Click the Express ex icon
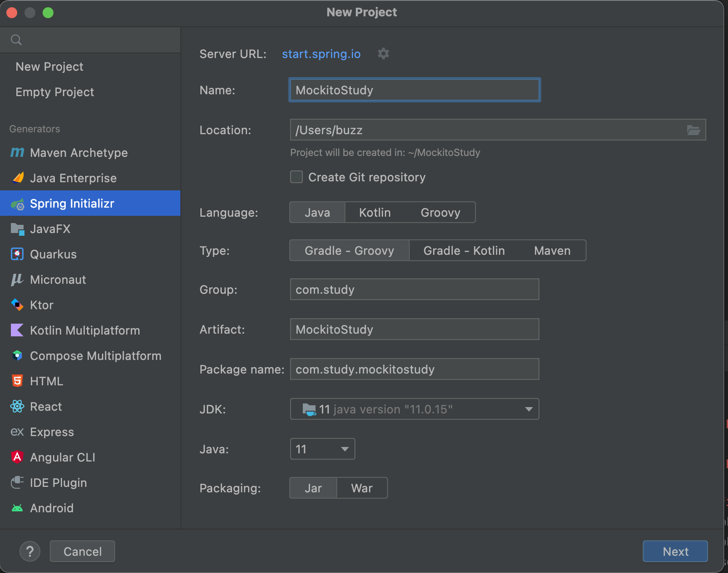 [17, 432]
